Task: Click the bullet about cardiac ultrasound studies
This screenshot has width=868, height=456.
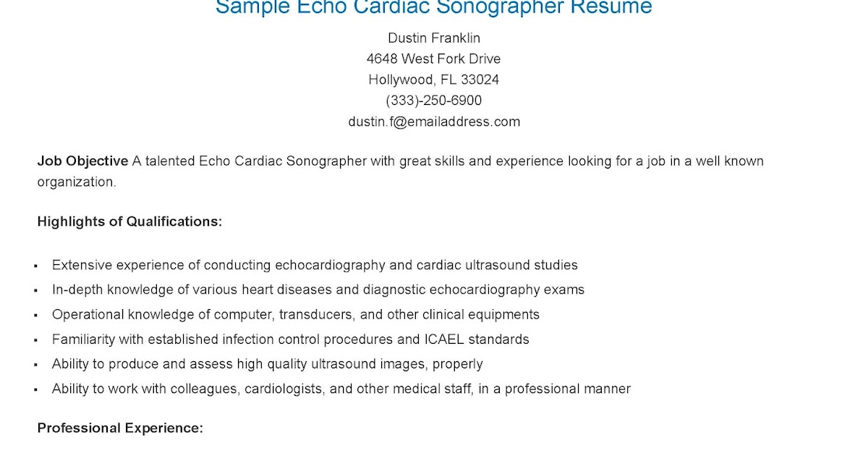Action: pos(315,265)
